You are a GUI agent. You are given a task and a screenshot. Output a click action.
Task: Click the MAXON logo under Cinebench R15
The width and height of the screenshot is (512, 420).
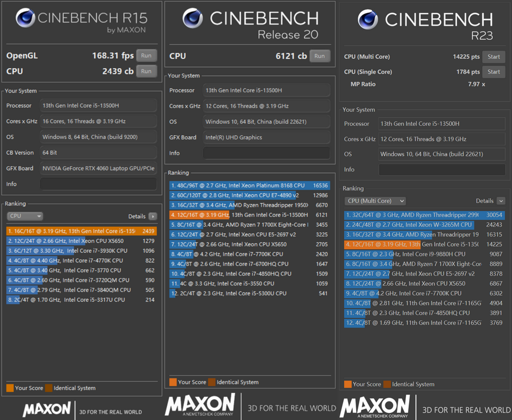coord(47,409)
